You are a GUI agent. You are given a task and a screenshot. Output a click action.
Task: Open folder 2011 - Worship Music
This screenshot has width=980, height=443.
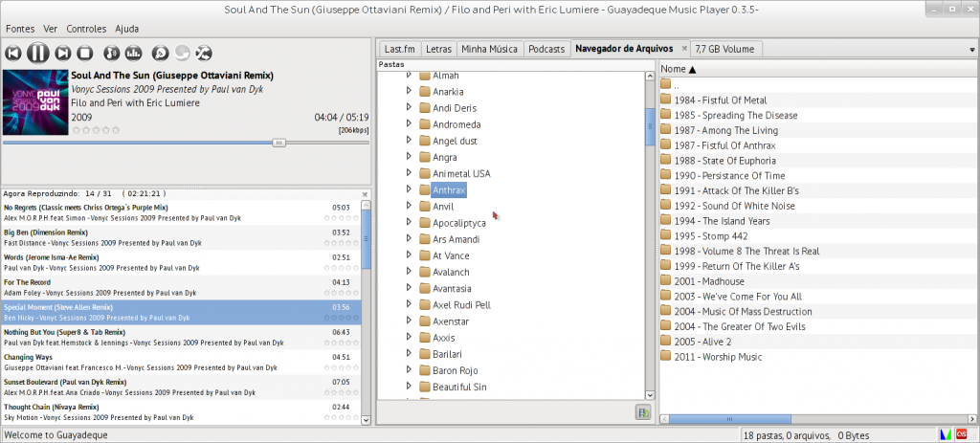coord(718,357)
